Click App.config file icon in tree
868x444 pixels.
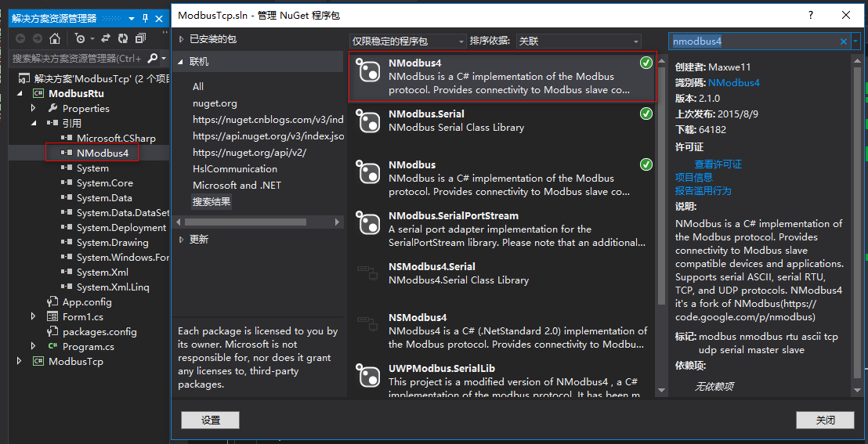52,301
